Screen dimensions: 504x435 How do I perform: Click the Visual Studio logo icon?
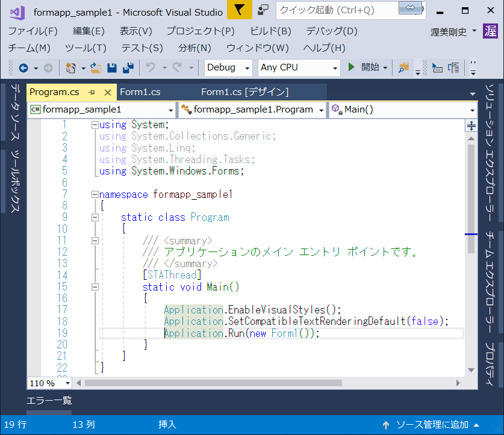pos(17,13)
